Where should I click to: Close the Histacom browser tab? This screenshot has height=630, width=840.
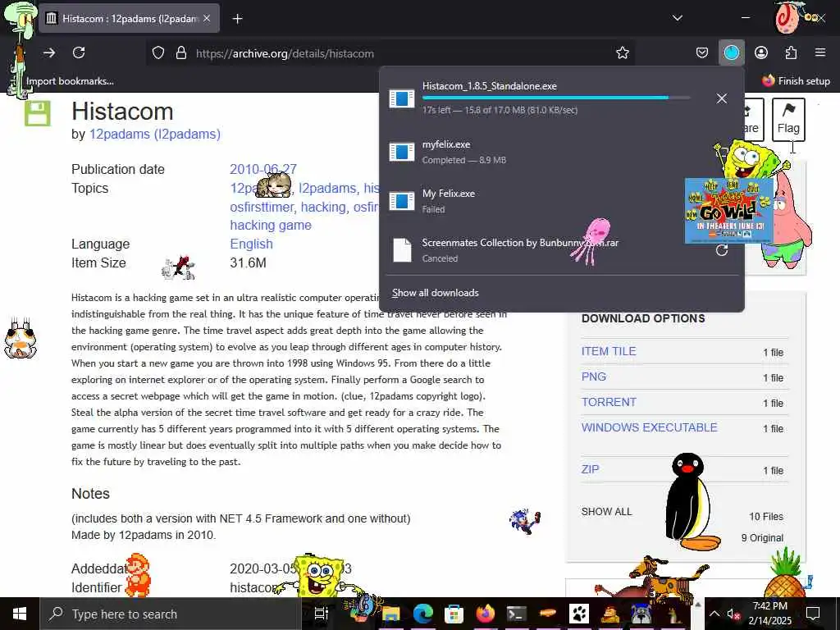(x=207, y=19)
